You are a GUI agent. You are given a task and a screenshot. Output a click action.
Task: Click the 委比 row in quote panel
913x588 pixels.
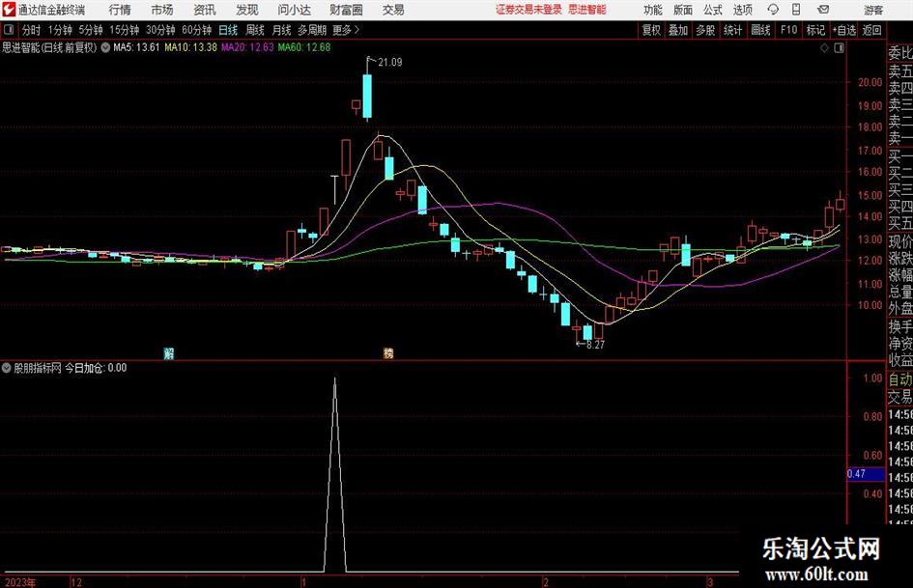(900, 53)
